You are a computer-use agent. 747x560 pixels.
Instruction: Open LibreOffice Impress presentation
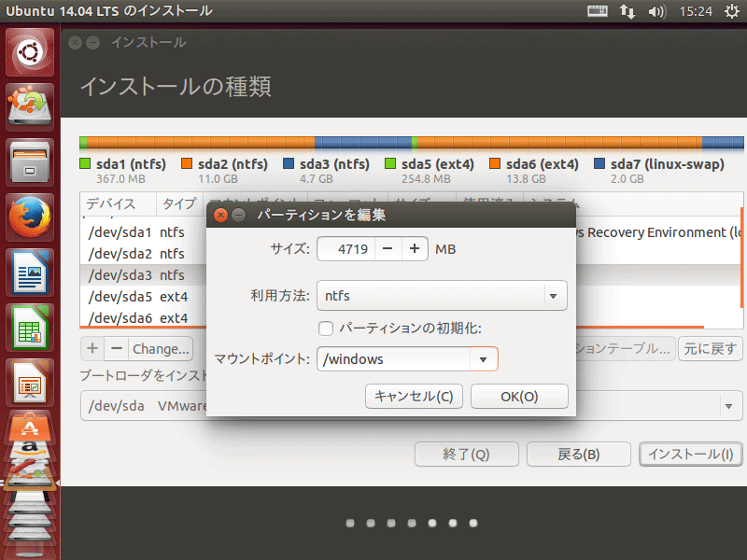pos(30,383)
